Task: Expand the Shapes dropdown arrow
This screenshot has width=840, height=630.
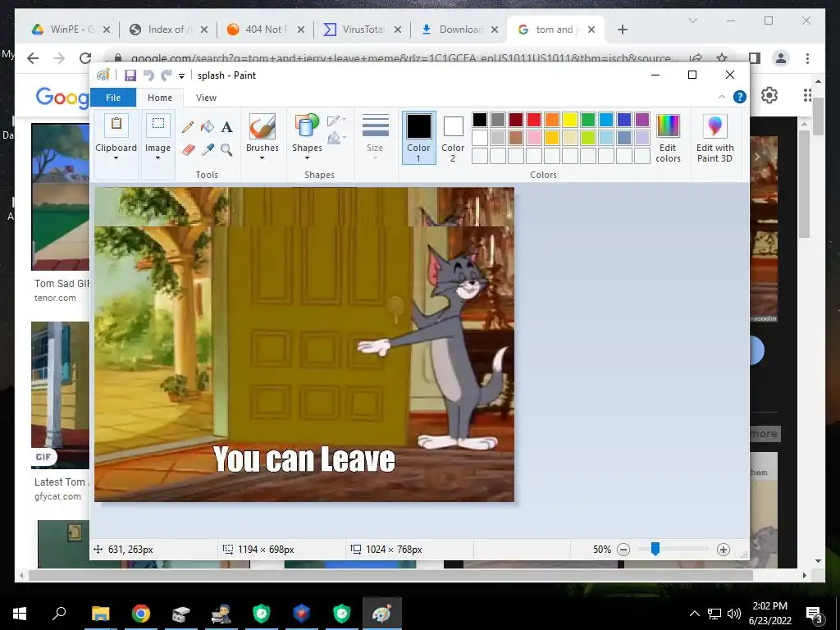Action: 307,158
